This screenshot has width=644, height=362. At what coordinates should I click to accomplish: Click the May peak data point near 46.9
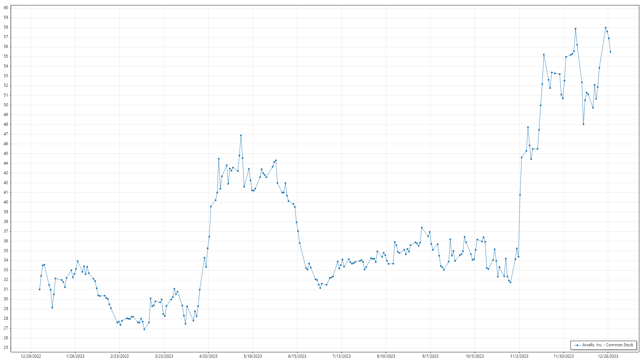pos(241,135)
